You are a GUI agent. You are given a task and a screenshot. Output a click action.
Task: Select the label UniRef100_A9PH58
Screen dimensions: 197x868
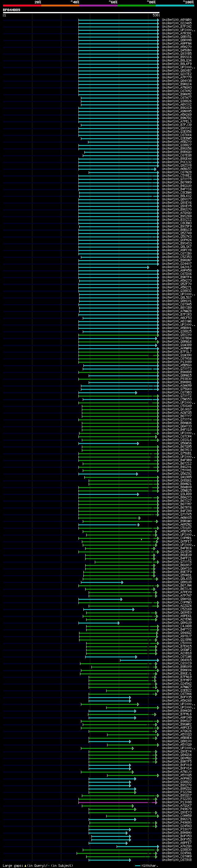177,271
